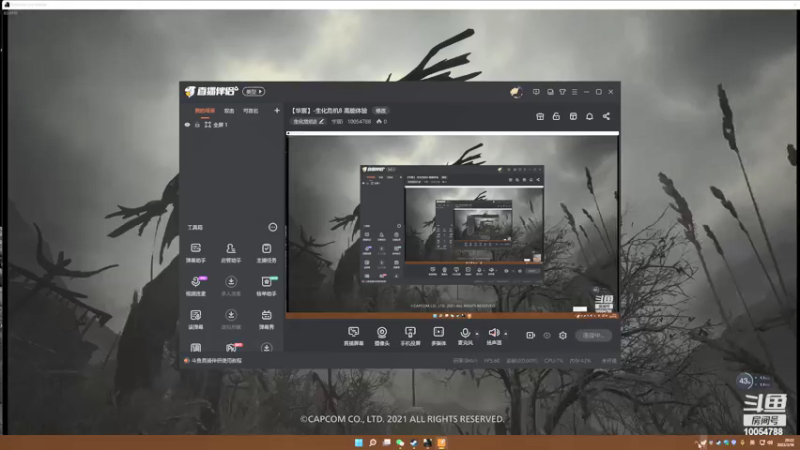Open the toolbox more options circle button

tap(272, 227)
